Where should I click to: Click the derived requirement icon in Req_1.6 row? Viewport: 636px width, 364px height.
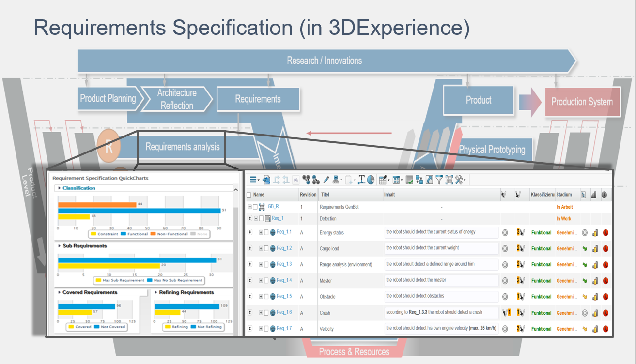[x=507, y=313]
